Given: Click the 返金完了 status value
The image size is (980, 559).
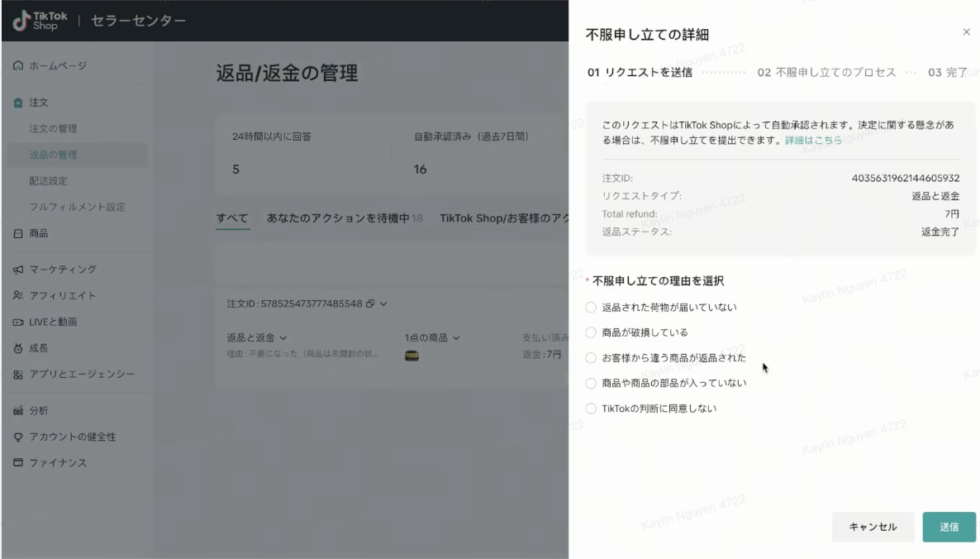Looking at the screenshot, I should tap(940, 232).
